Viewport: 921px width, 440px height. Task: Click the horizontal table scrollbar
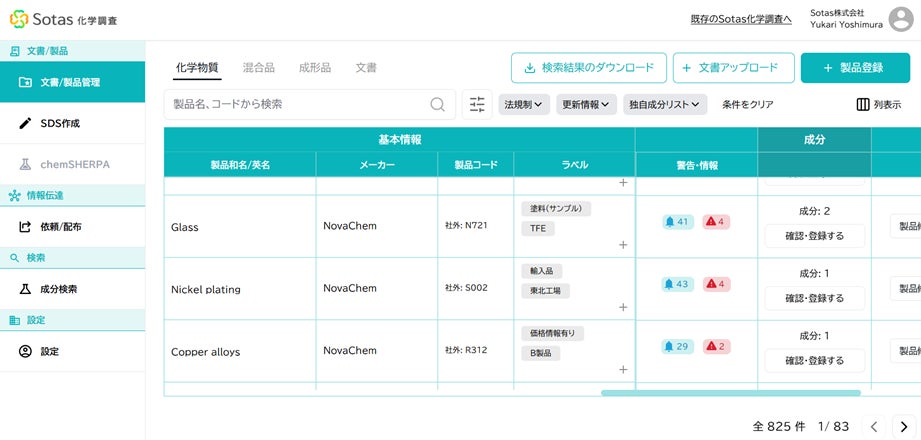point(731,393)
